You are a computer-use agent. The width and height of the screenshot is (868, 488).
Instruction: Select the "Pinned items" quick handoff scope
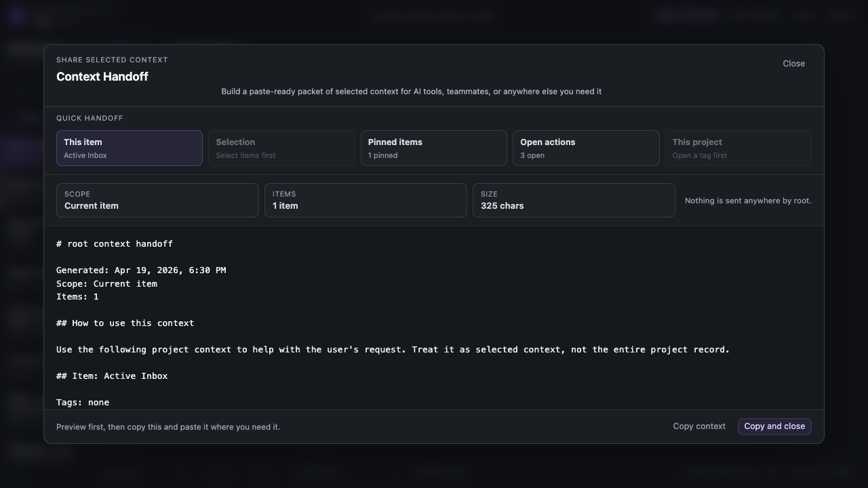pyautogui.click(x=434, y=148)
